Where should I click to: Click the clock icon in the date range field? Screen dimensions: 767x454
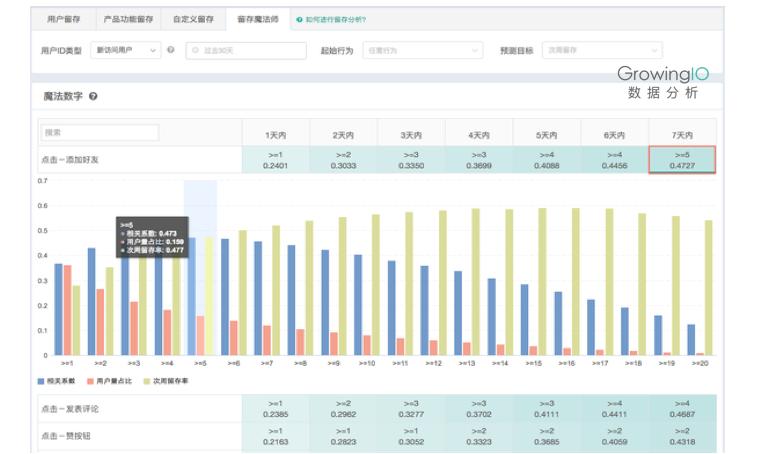tap(195, 50)
